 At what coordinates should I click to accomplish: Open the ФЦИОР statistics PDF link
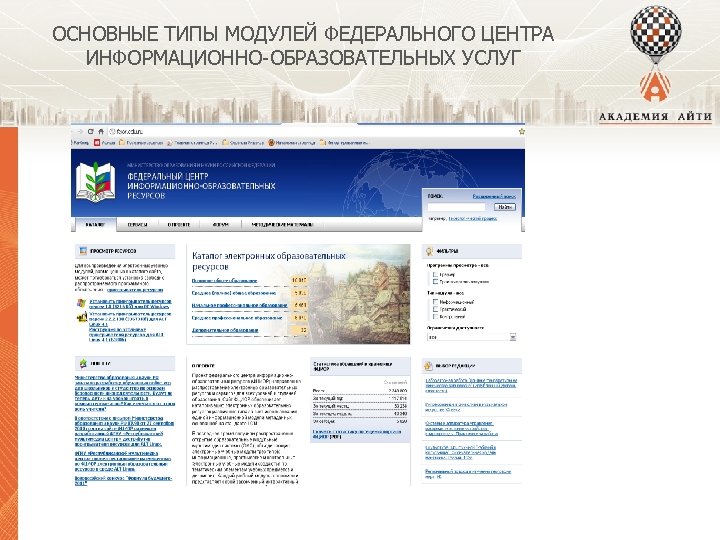pos(357,434)
